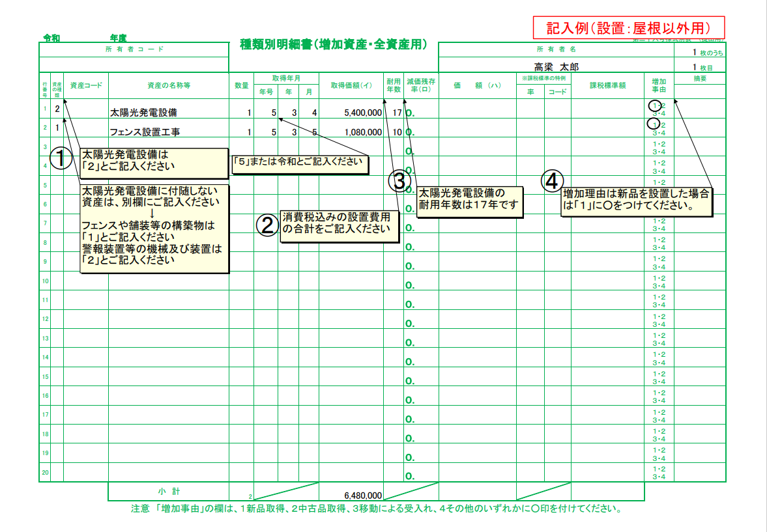Click the 耐用年数 column header
Image resolution: width=767 pixels, height=532 pixels.
(x=394, y=85)
